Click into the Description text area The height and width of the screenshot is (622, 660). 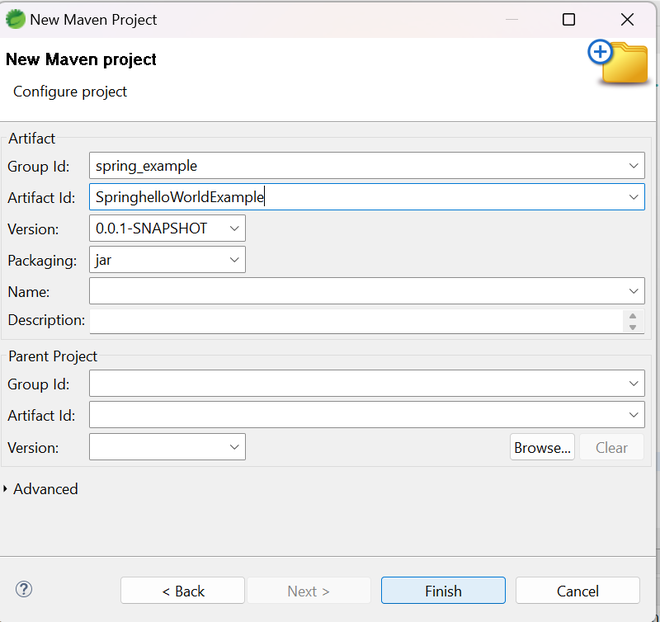pyautogui.click(x=356, y=322)
